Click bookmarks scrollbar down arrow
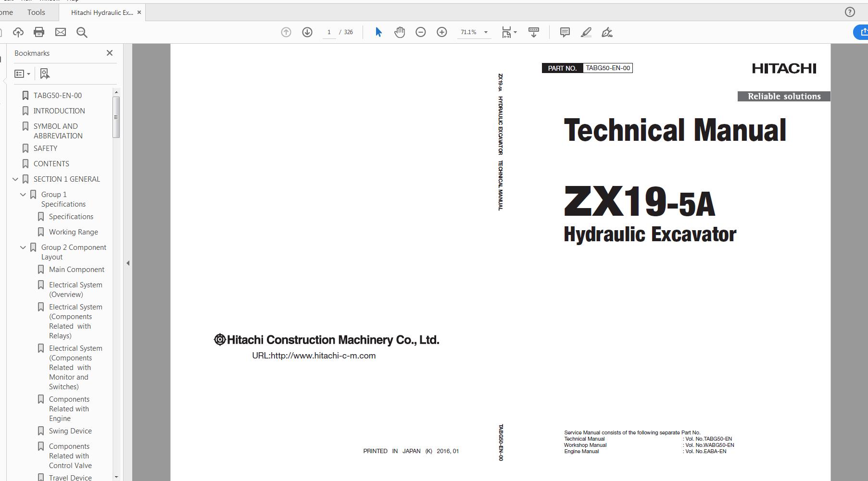 pyautogui.click(x=116, y=477)
